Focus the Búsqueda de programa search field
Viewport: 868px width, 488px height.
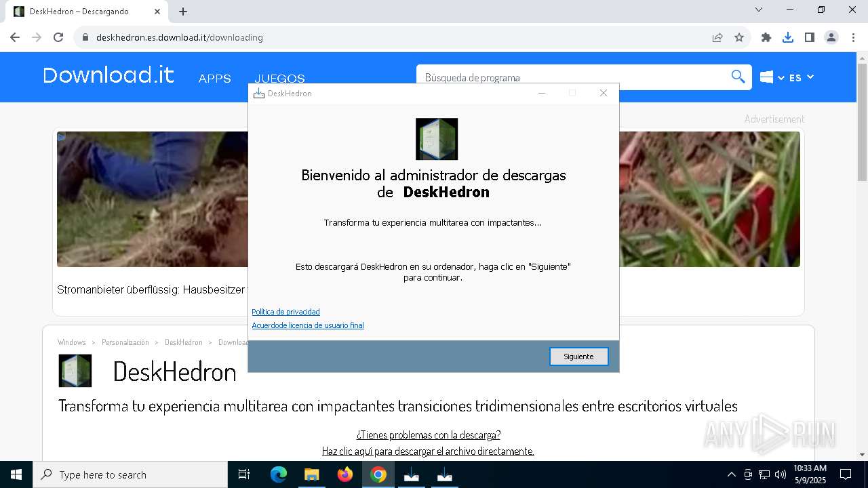pyautogui.click(x=573, y=77)
